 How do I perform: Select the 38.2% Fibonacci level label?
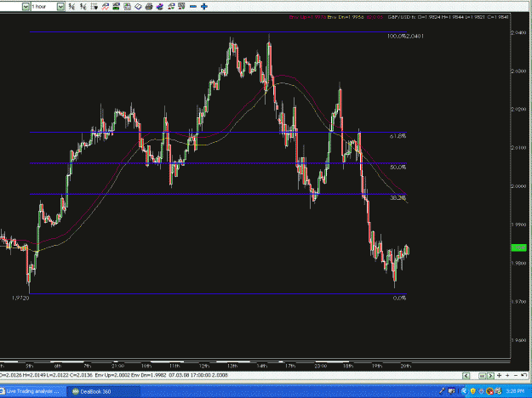click(x=398, y=197)
